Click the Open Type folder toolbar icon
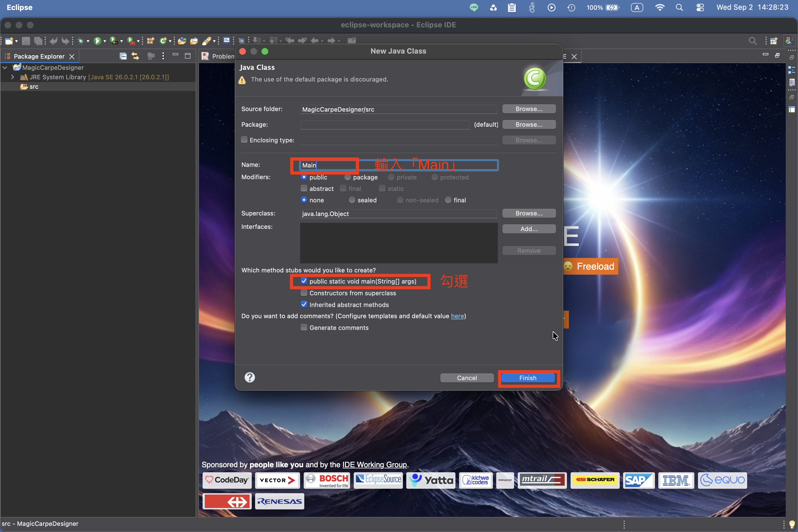 (x=182, y=41)
